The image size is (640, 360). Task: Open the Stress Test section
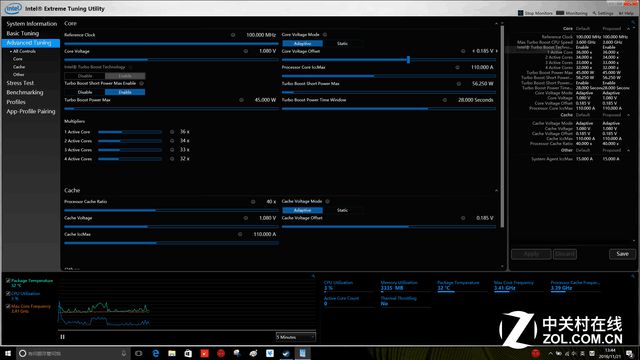point(20,83)
